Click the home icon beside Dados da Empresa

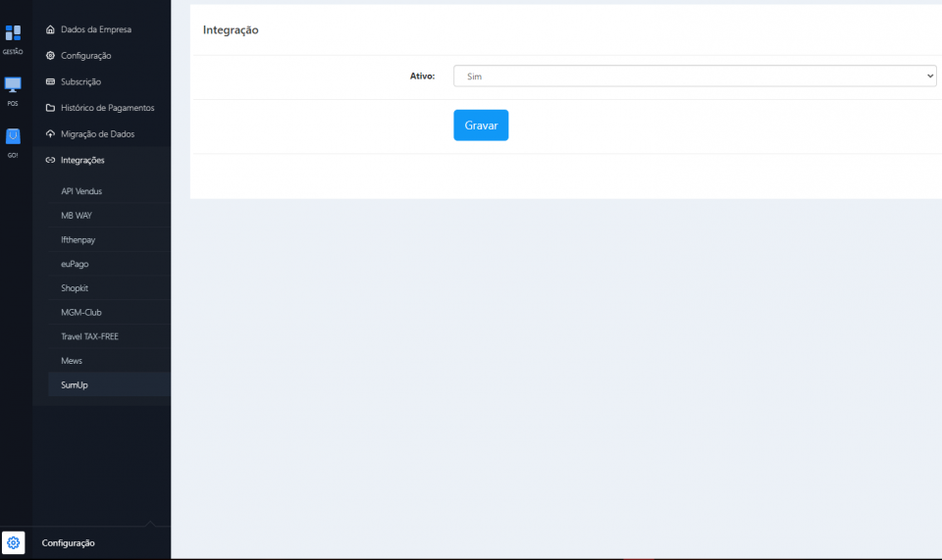click(50, 29)
